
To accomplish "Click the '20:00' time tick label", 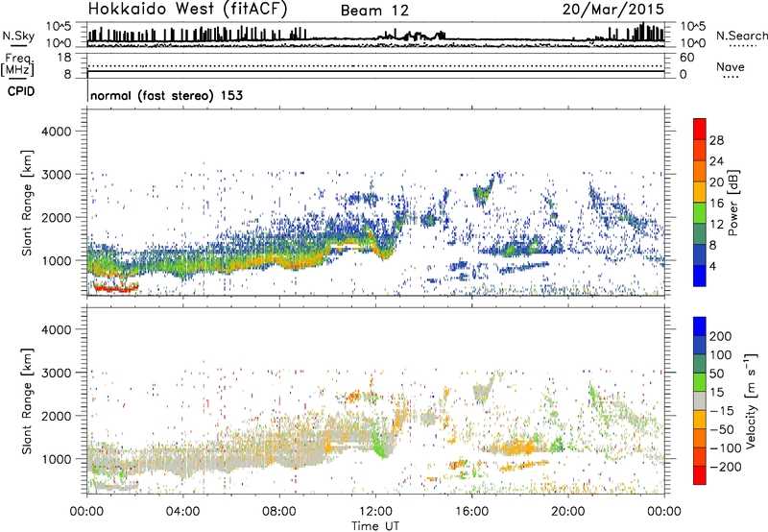I will (567, 512).
